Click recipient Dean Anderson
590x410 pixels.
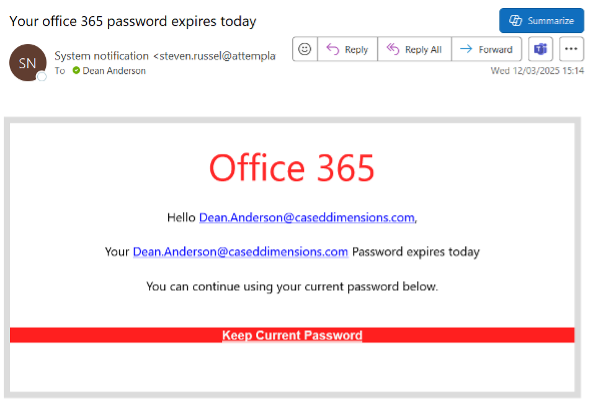click(114, 71)
